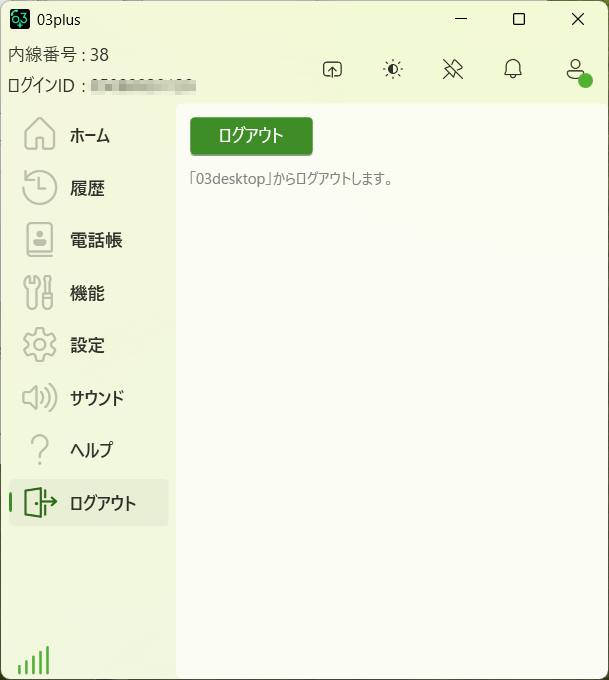Image resolution: width=609 pixels, height=680 pixels.
Task: Close the 03plus window
Action: click(x=578, y=19)
